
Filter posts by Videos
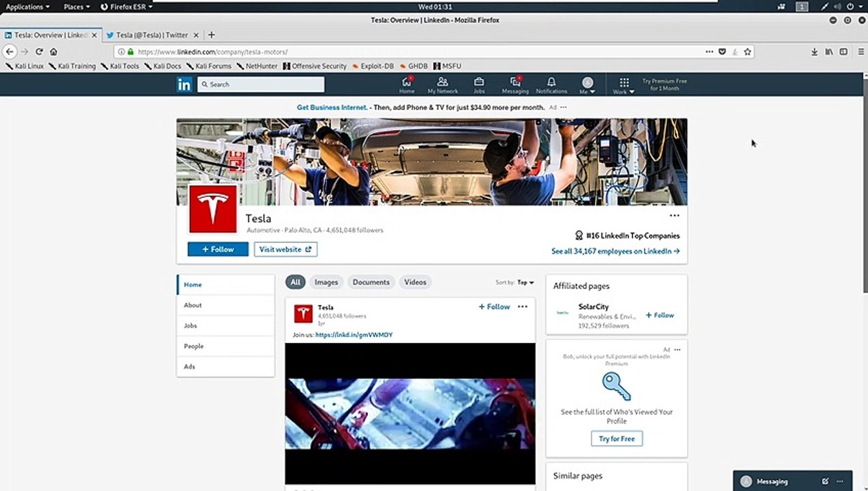point(415,282)
